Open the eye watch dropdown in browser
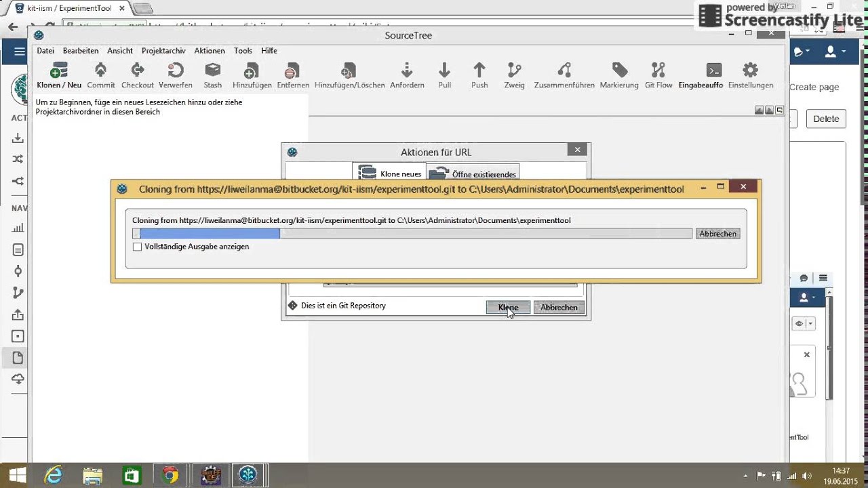This screenshot has height=488, width=868. (x=803, y=324)
